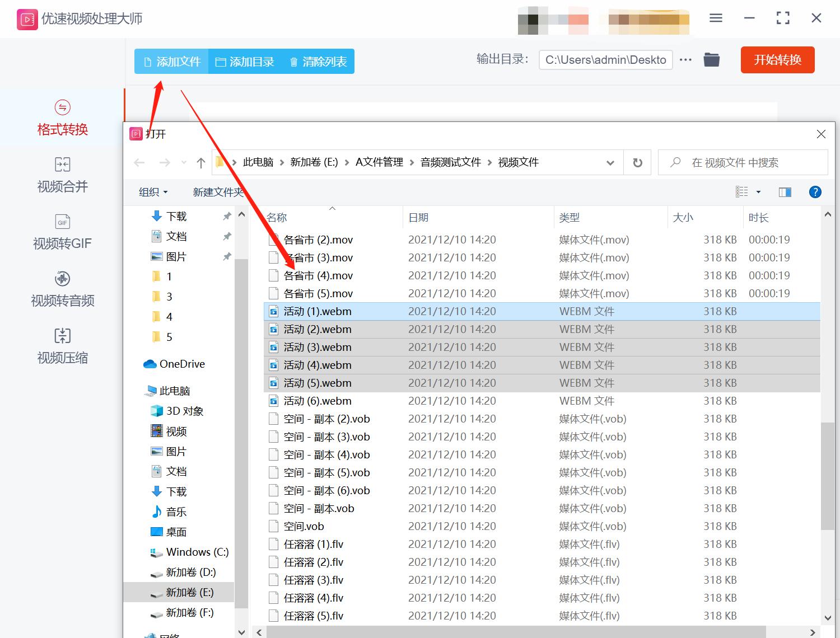Refresh the file list in the dialog

pyautogui.click(x=637, y=162)
